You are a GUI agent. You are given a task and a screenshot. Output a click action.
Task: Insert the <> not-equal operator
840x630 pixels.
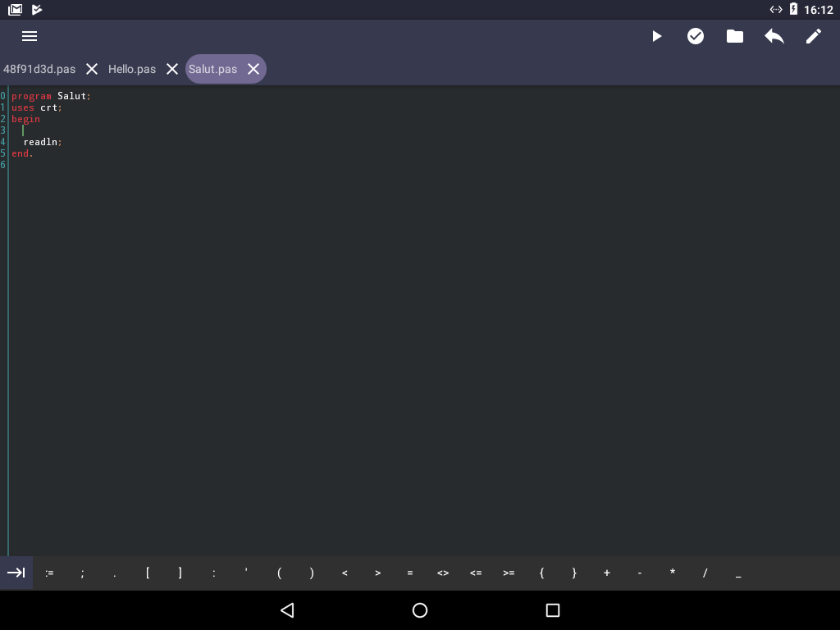pos(443,573)
